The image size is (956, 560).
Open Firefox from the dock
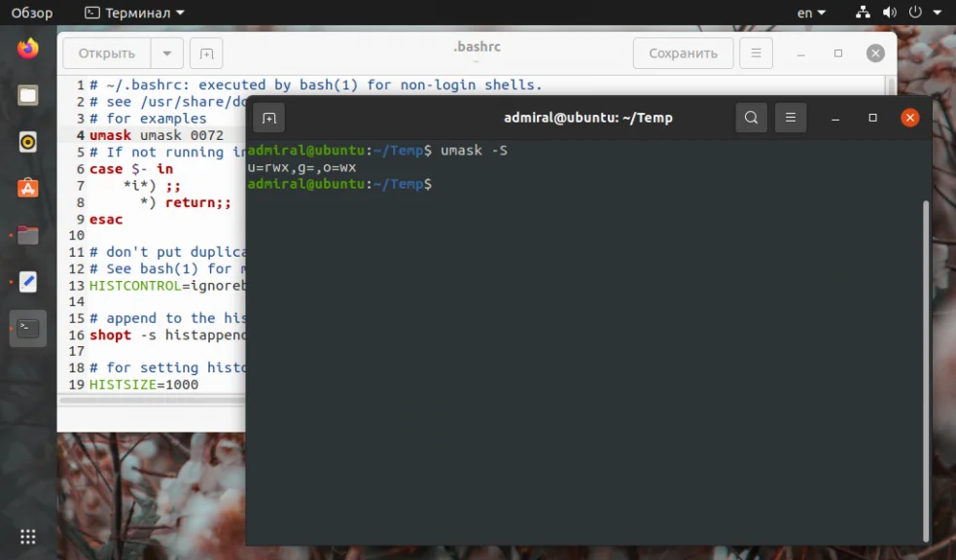pos(27,49)
